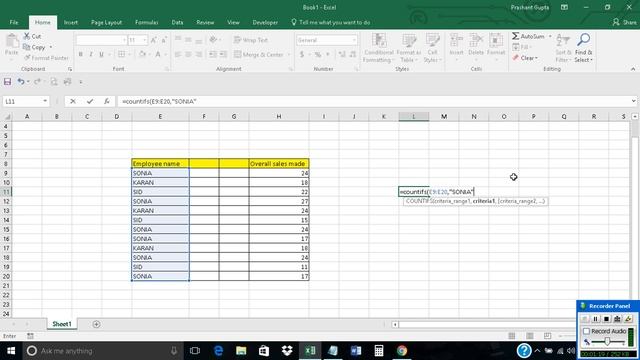Click the Clear eraser command
This screenshot has width=640, height=360.
coord(525,58)
